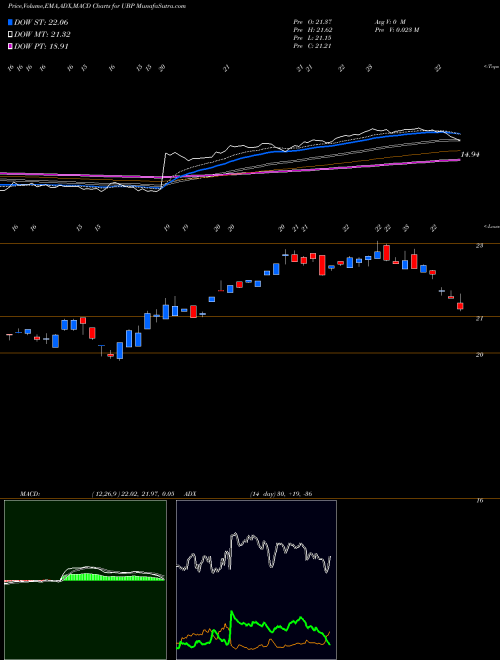Click the magenta DOW PT legend swatch
Image resolution: width=500 pixels, height=660 pixels.
(10, 46)
